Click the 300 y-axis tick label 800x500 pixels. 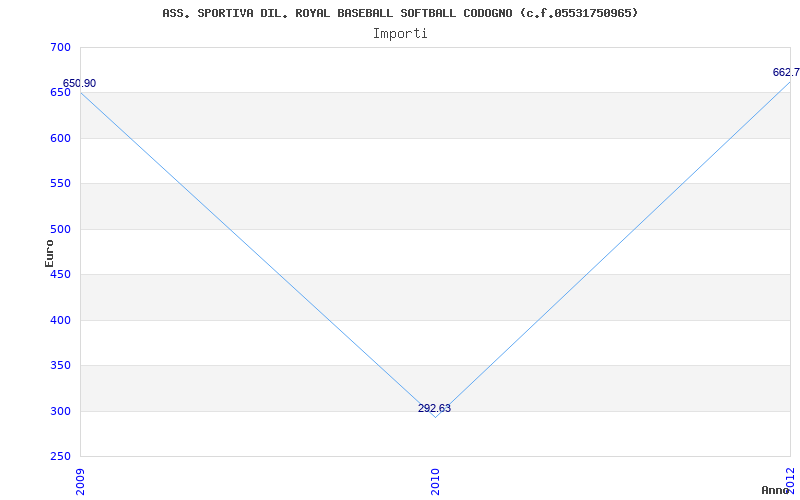point(60,411)
